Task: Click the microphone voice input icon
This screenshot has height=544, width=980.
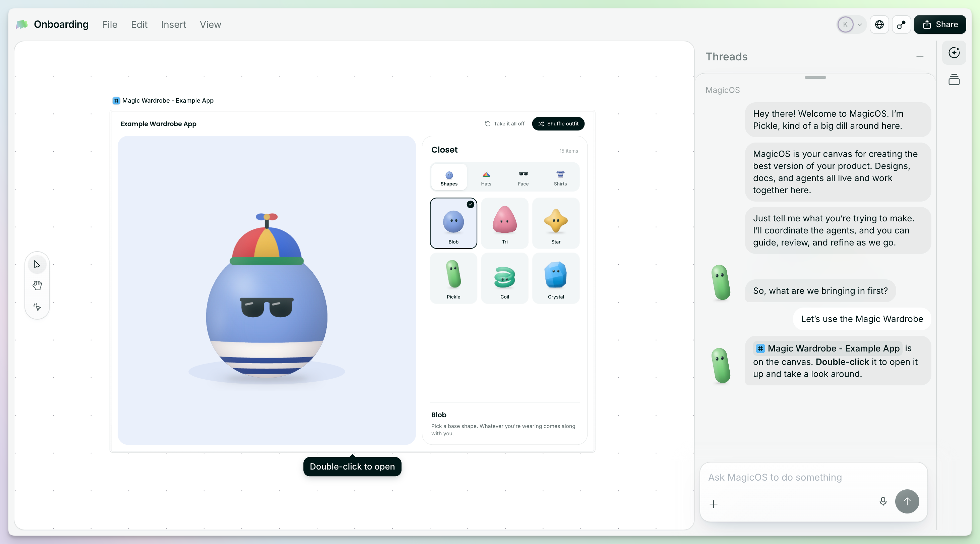Action: coord(883,501)
